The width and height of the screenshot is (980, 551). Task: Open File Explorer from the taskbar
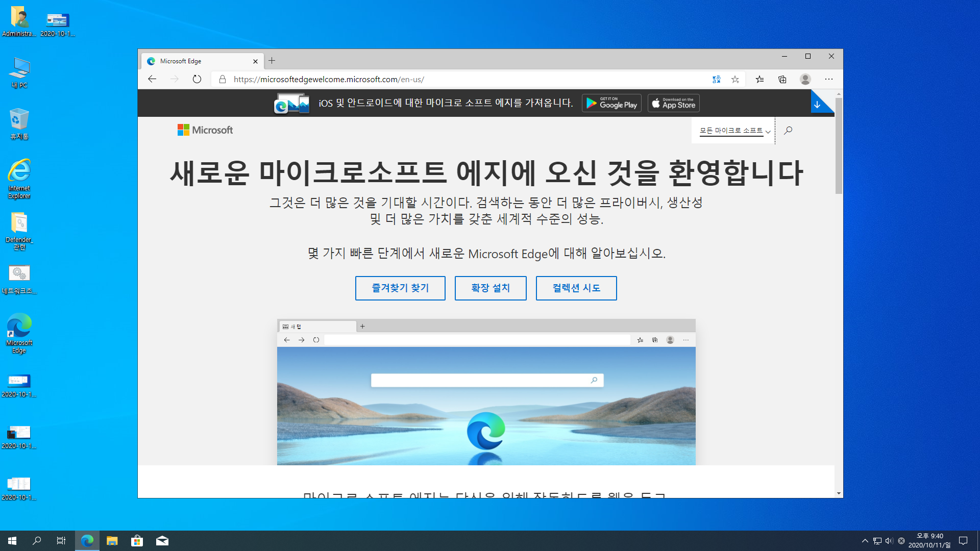(x=112, y=541)
